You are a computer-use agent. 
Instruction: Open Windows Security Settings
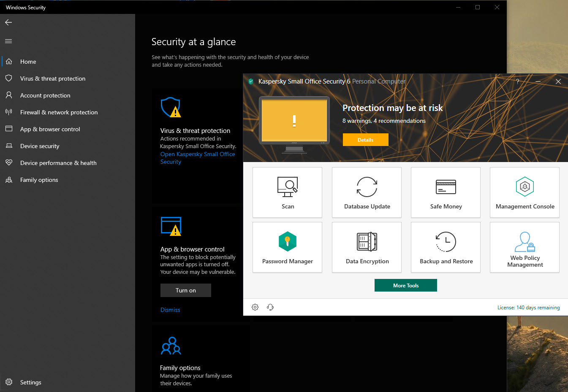(68, 382)
